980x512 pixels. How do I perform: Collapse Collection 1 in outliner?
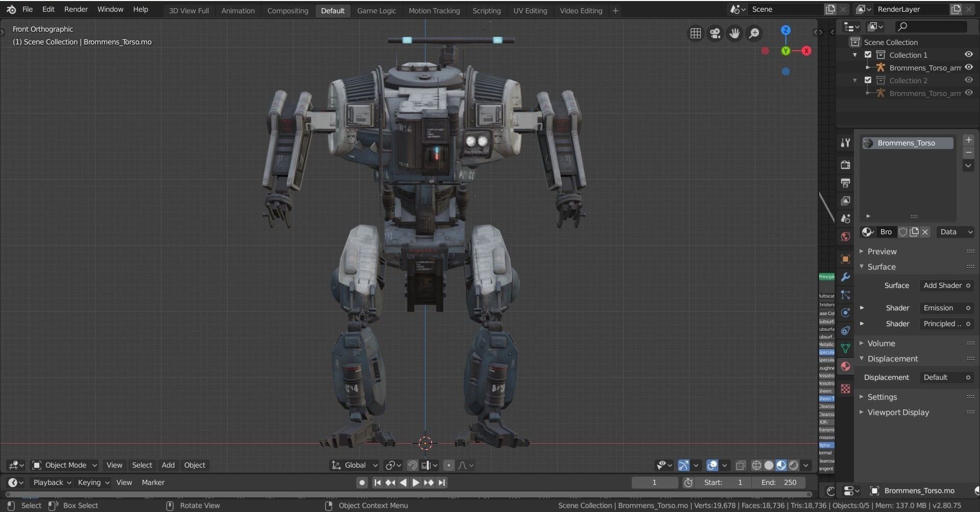[855, 55]
